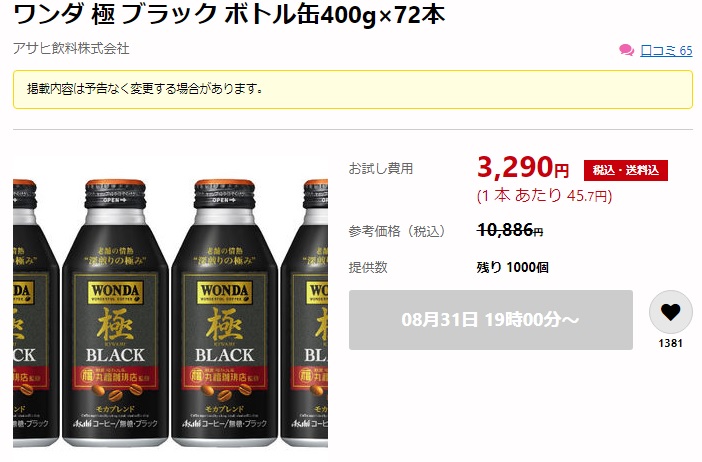Click the first full WONDA bottle image

(x=116, y=312)
